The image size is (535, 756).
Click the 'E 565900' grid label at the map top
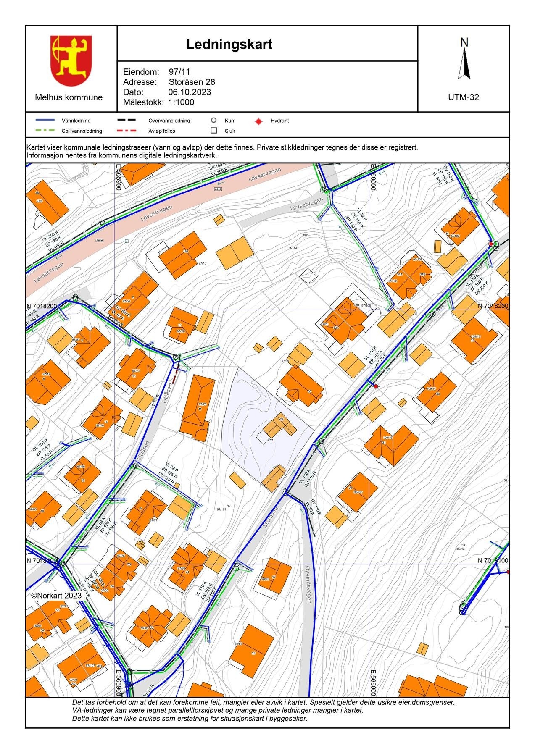tap(119, 177)
